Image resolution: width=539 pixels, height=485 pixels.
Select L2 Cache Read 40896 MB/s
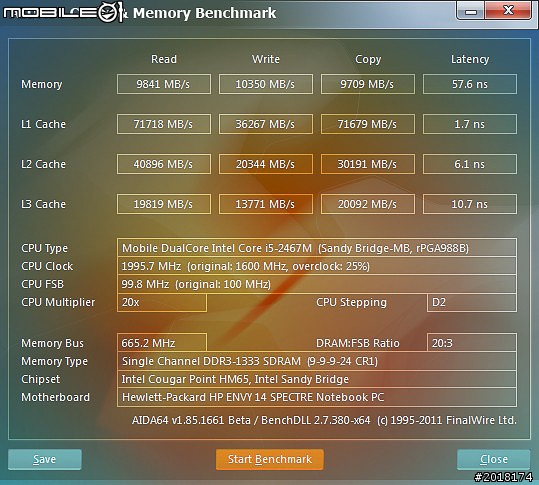point(164,164)
